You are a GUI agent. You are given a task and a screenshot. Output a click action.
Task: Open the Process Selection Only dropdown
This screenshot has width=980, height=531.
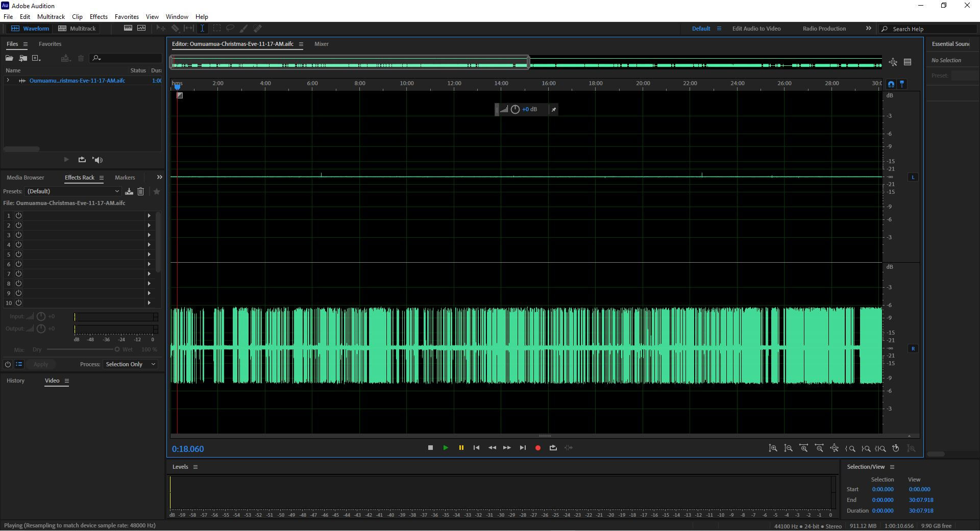[x=130, y=364]
